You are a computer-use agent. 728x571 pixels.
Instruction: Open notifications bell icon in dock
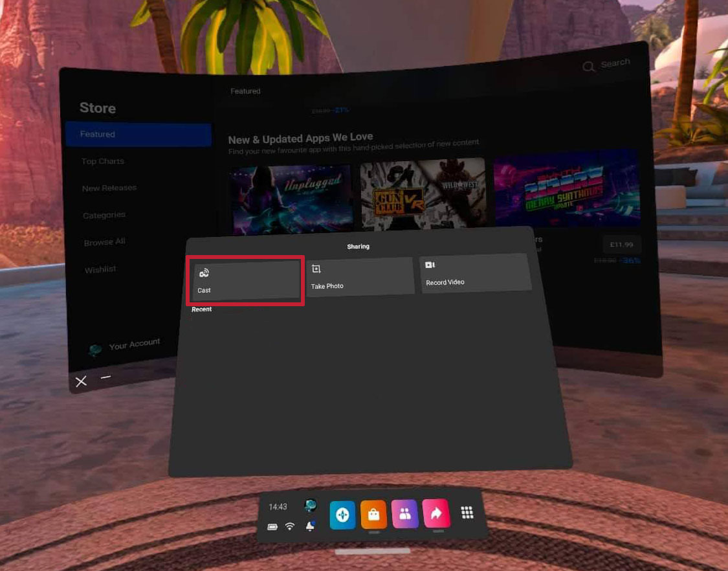tap(310, 526)
